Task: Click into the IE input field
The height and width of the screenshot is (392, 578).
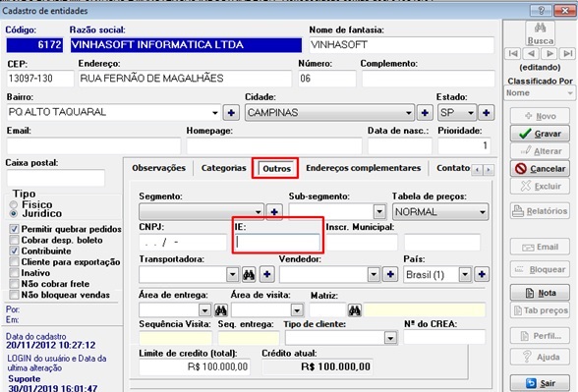Action: pyautogui.click(x=277, y=243)
